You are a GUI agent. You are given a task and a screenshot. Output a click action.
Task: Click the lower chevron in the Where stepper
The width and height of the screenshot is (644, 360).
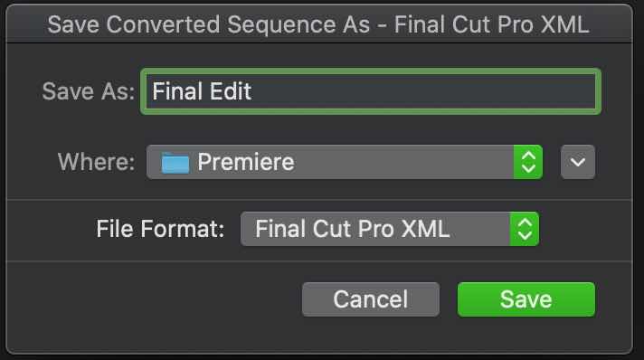click(x=528, y=168)
